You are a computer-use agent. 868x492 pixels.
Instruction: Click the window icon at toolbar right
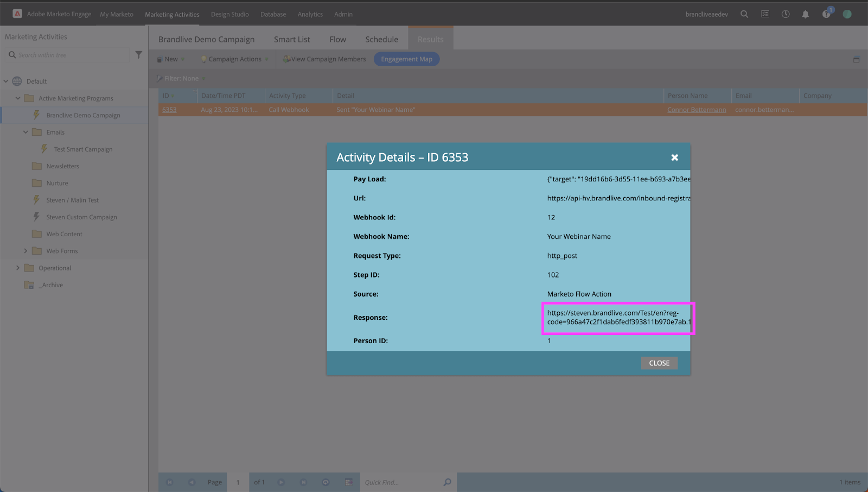coord(856,59)
